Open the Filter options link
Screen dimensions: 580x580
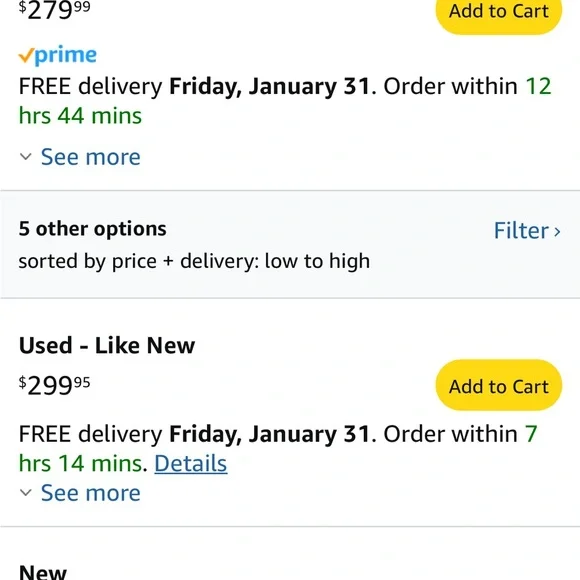[522, 230]
